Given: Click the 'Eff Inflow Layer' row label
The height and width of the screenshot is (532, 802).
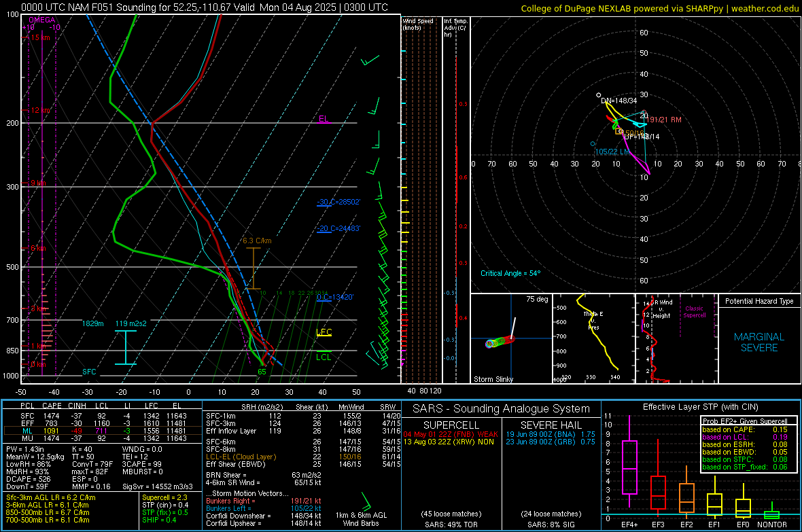Looking at the screenshot, I should (231, 431).
